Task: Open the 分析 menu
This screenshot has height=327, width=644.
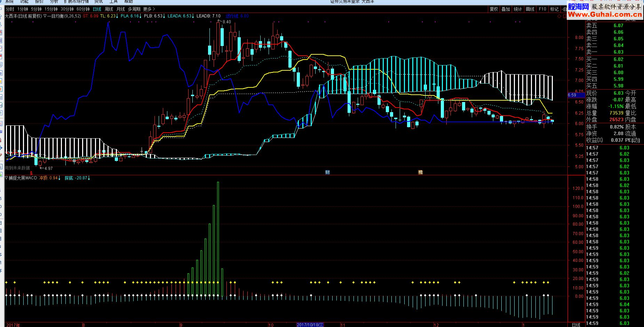Action: pos(54,1)
